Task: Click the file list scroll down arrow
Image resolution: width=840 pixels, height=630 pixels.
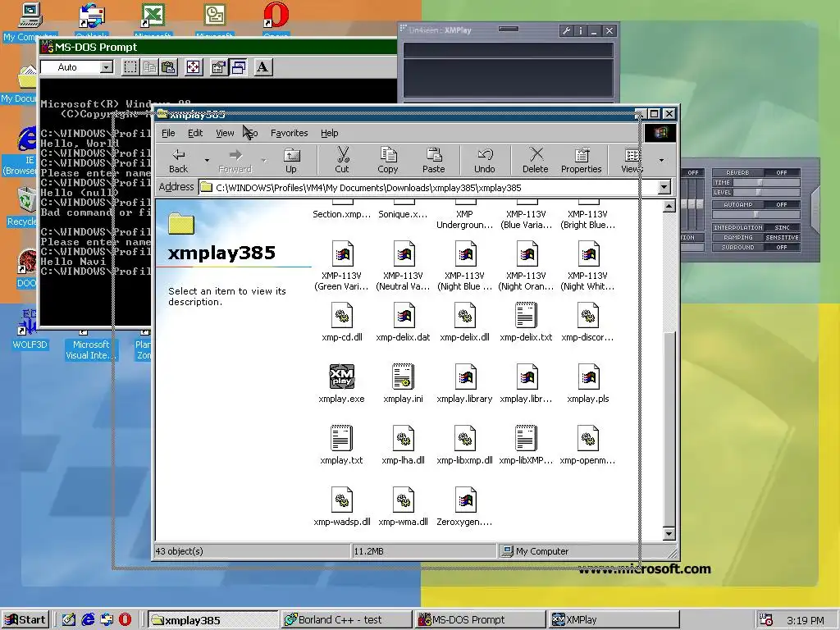Action: pyautogui.click(x=669, y=533)
